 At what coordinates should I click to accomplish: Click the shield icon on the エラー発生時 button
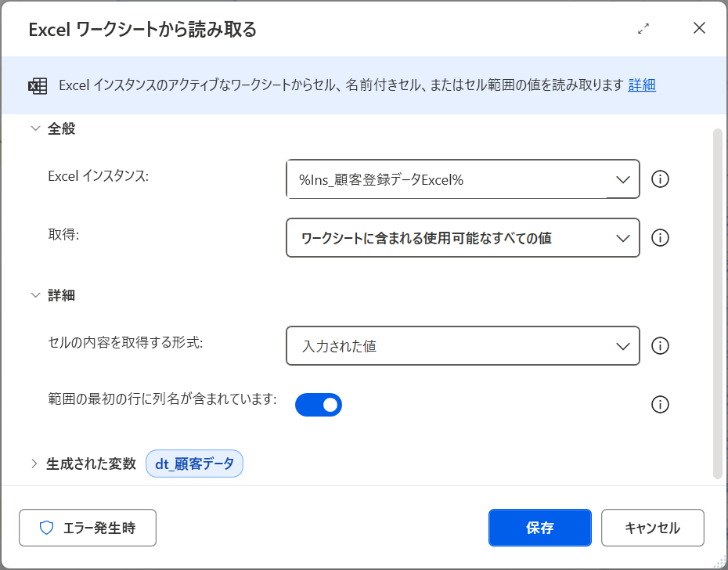point(47,528)
